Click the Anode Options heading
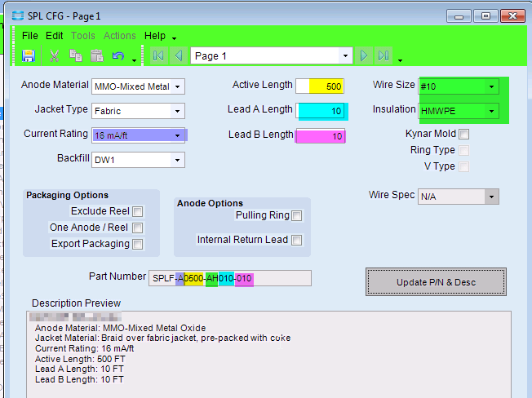 click(210, 203)
